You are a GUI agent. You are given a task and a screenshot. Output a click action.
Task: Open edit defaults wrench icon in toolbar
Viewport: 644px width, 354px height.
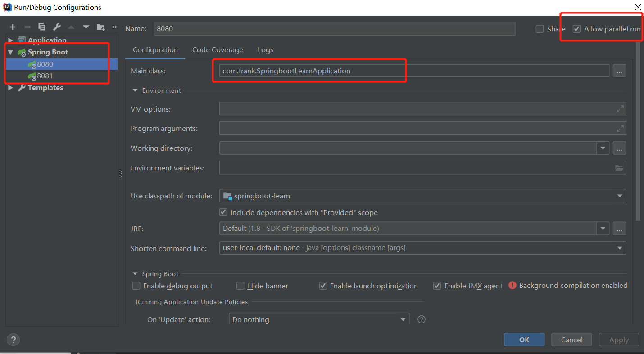click(x=57, y=27)
